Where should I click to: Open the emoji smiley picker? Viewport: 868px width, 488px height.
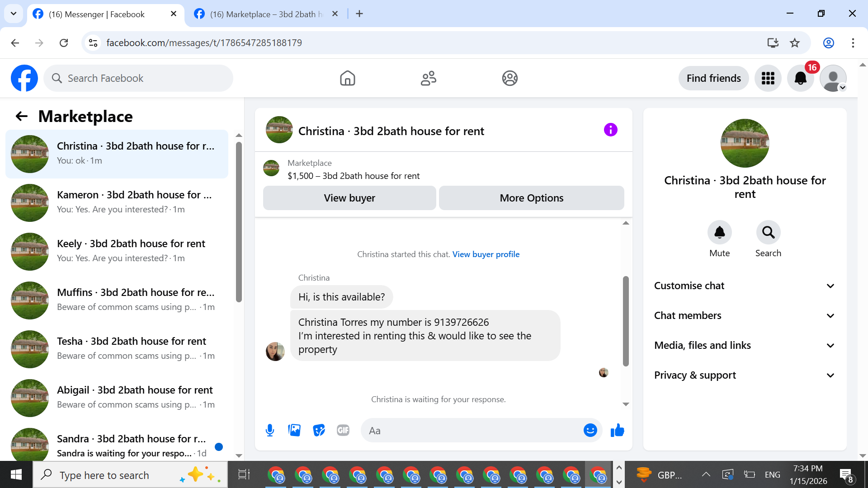pyautogui.click(x=590, y=430)
